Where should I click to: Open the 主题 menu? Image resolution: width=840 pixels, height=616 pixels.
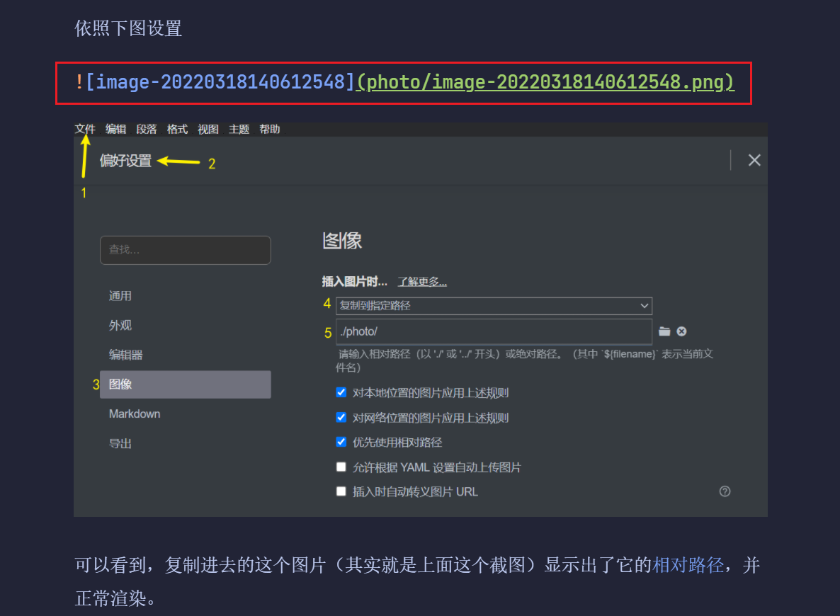(x=239, y=129)
